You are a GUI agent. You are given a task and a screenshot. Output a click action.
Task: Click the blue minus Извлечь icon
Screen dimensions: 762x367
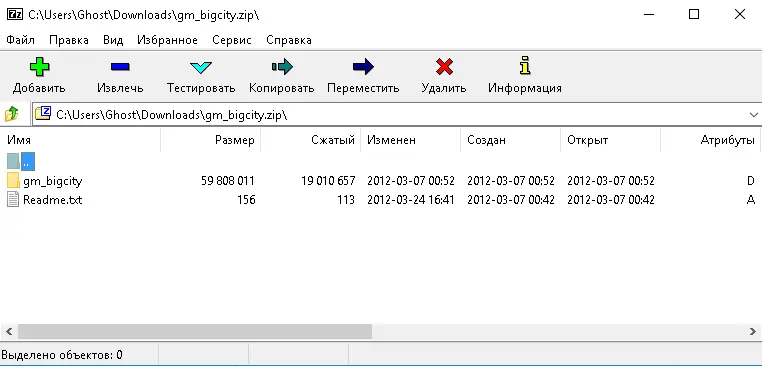(x=120, y=67)
